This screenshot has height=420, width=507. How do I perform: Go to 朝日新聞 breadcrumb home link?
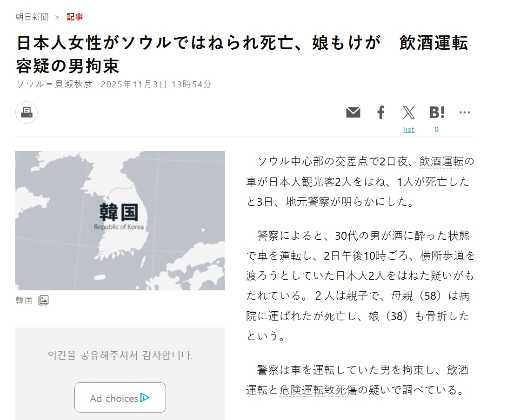[x=32, y=17]
